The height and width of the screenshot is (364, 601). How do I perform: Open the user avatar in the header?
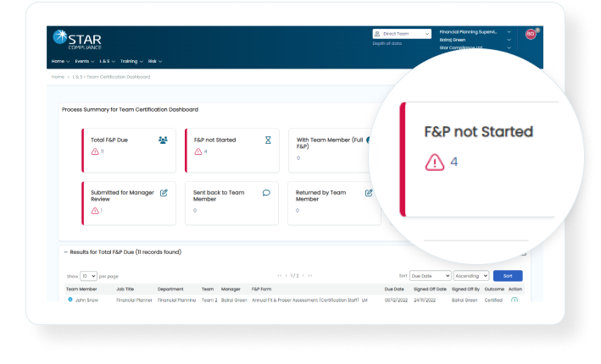point(531,34)
